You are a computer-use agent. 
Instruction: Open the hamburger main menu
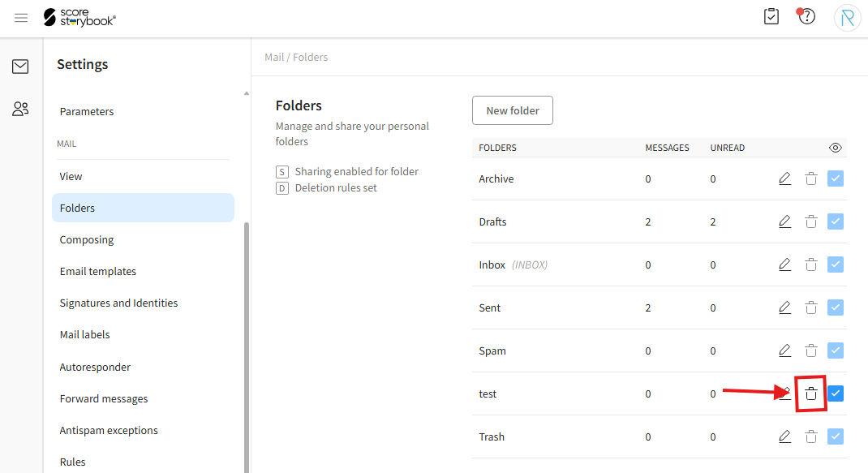tap(21, 18)
